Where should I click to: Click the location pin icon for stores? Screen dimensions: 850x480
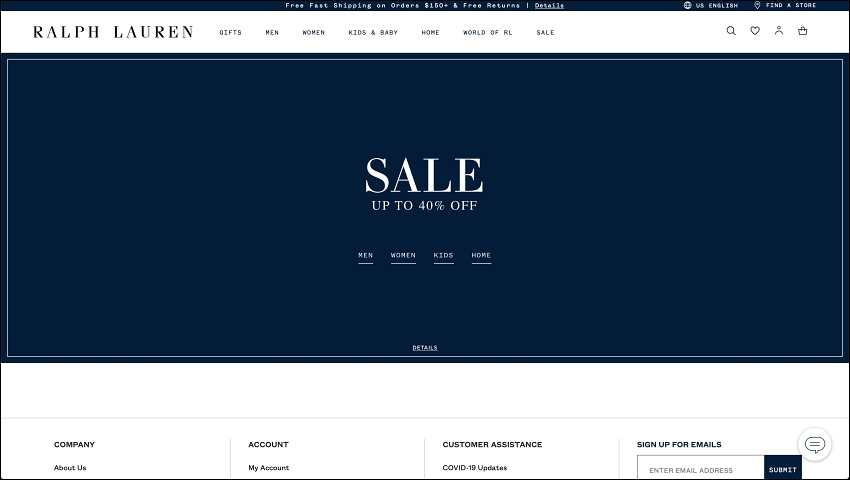(x=757, y=5)
